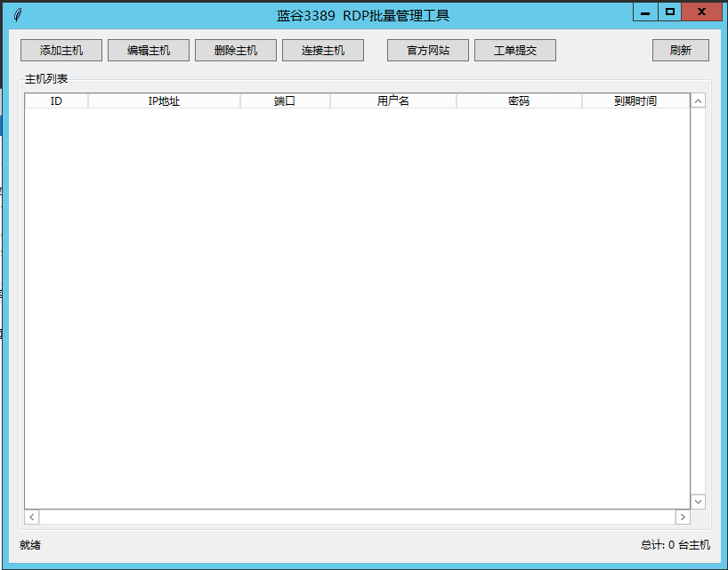This screenshot has width=728, height=570.
Task: Refresh the list with 刷新
Action: (x=681, y=50)
